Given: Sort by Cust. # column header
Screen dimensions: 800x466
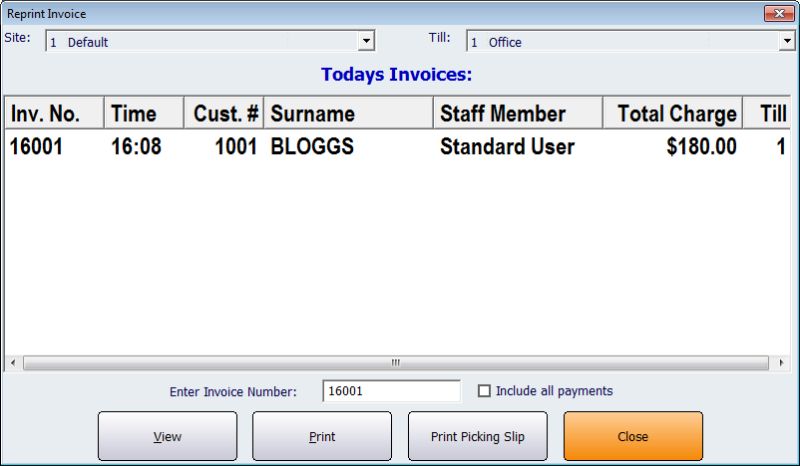Looking at the screenshot, I should coord(224,113).
